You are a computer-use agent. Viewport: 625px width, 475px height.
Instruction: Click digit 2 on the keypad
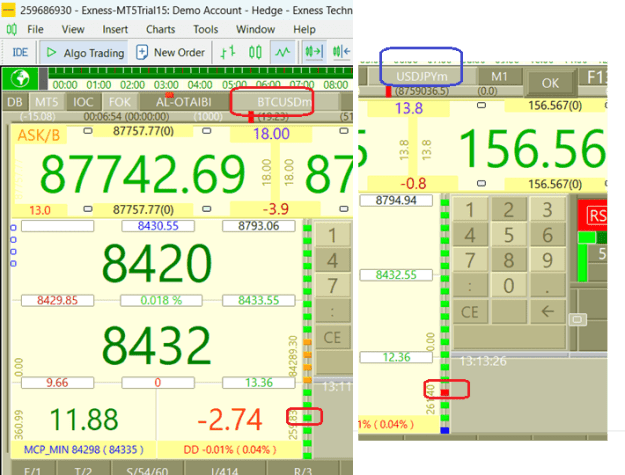click(x=508, y=210)
